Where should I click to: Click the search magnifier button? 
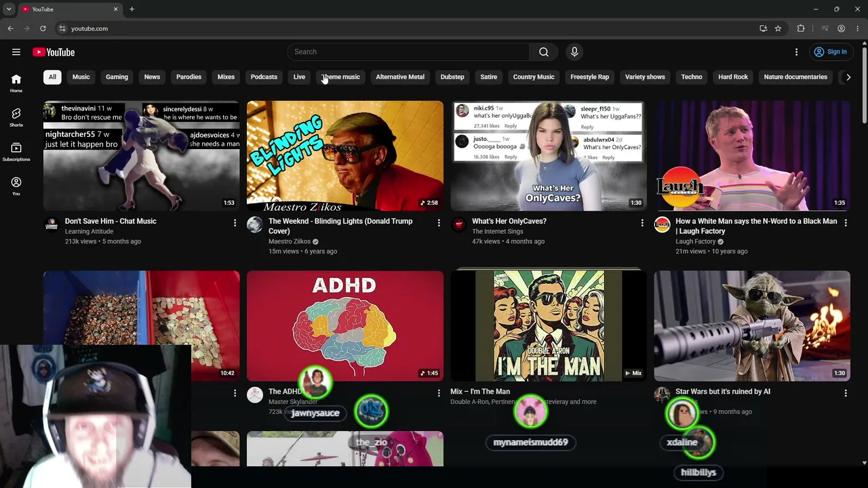point(544,52)
